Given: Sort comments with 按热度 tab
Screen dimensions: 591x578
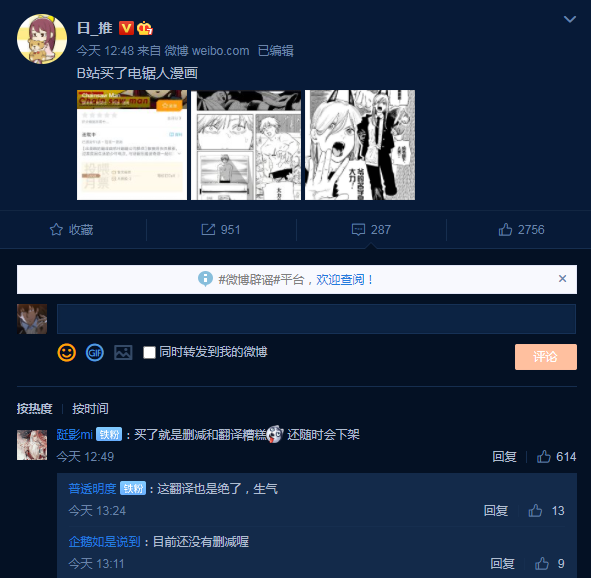Looking at the screenshot, I should [x=34, y=408].
